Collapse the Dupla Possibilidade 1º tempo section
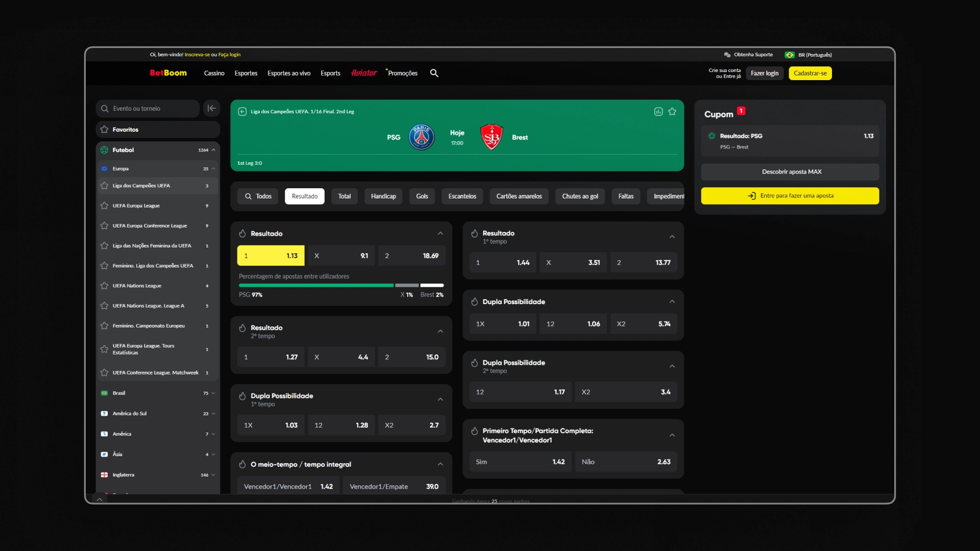The height and width of the screenshot is (551, 980). click(x=440, y=399)
